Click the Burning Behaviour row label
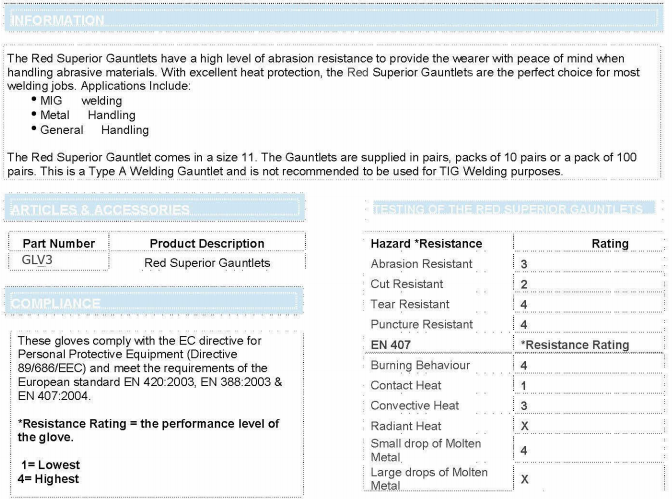 tap(420, 365)
